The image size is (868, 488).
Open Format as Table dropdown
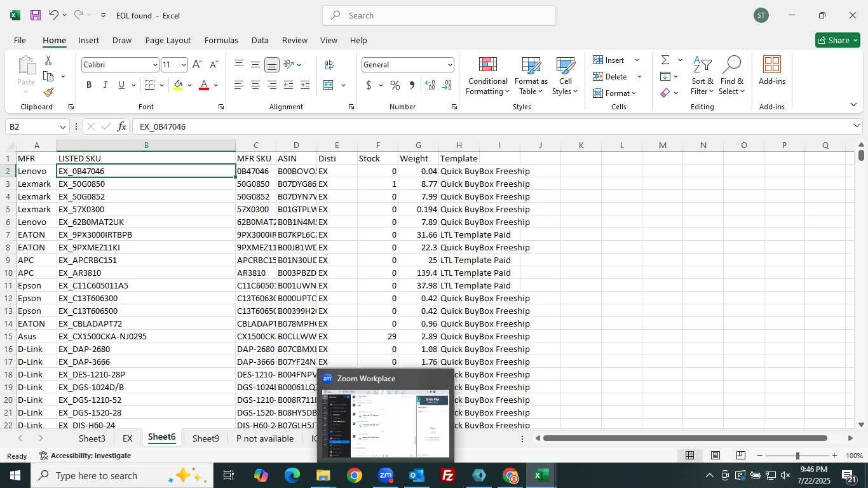531,76
